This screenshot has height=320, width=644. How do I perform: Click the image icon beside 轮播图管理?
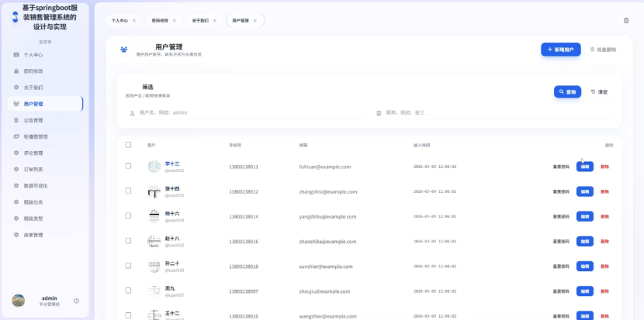16,136
